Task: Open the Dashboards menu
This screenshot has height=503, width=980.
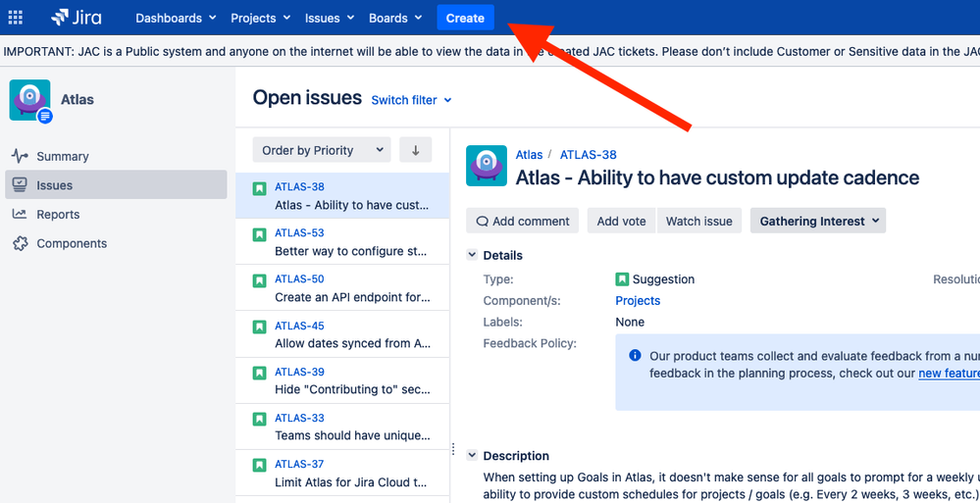Action: 176,18
